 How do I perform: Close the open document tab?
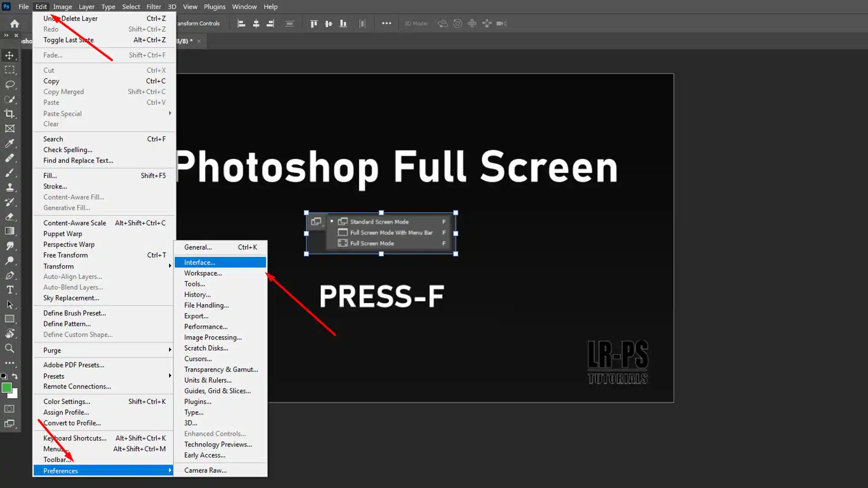(199, 41)
